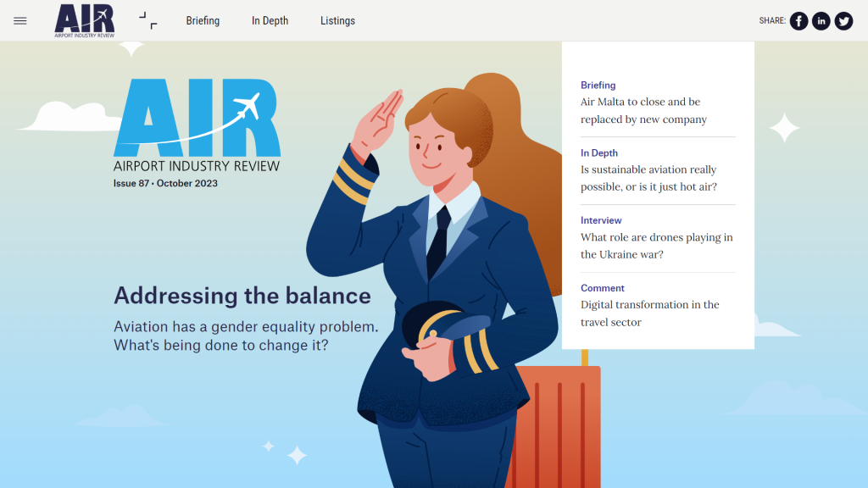The image size is (868, 488).
Task: Select the Briefing heading in the white panel
Action: (598, 86)
